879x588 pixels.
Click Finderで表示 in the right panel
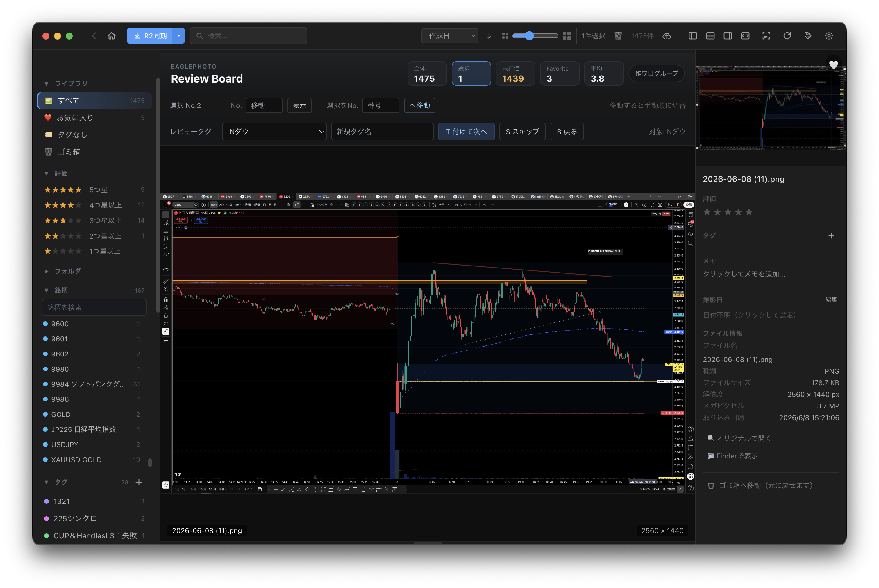tap(732, 456)
